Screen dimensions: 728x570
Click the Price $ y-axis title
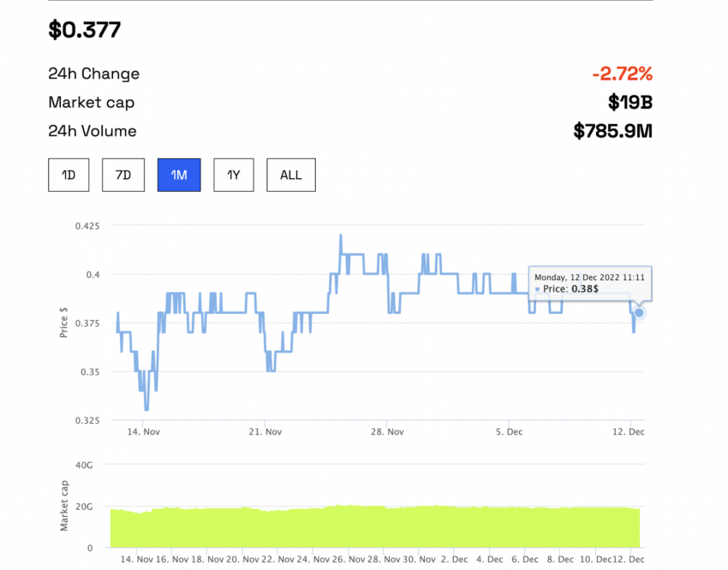pos(63,323)
